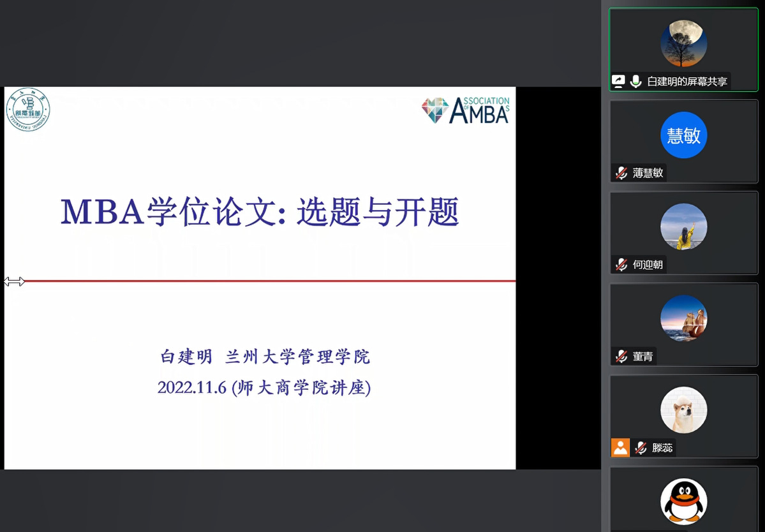Viewport: 765px width, 532px height.
Task: Click the AMBA association logo on the slide
Action: tap(466, 110)
